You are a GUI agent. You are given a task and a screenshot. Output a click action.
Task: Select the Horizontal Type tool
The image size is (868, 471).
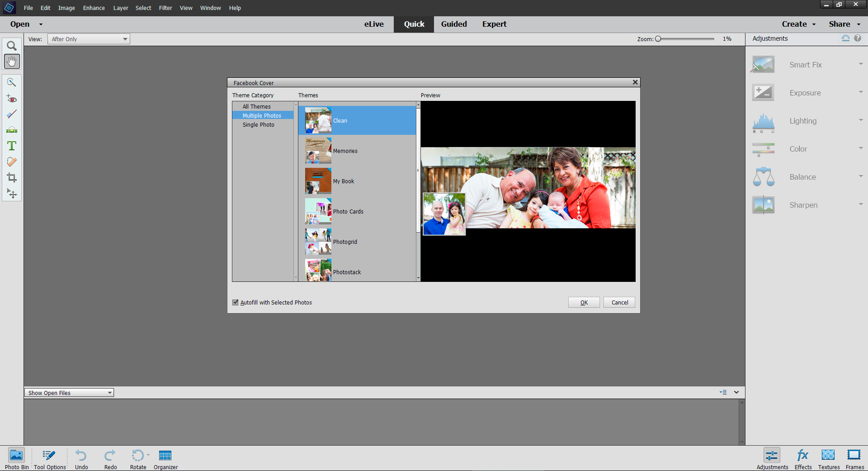pos(12,146)
